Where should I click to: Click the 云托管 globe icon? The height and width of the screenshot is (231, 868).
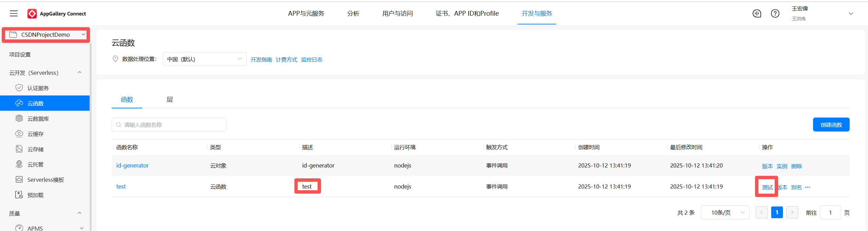(x=19, y=164)
